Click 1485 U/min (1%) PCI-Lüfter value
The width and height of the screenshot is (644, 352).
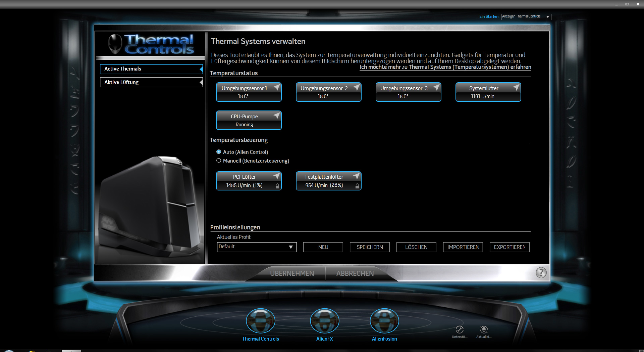point(244,185)
